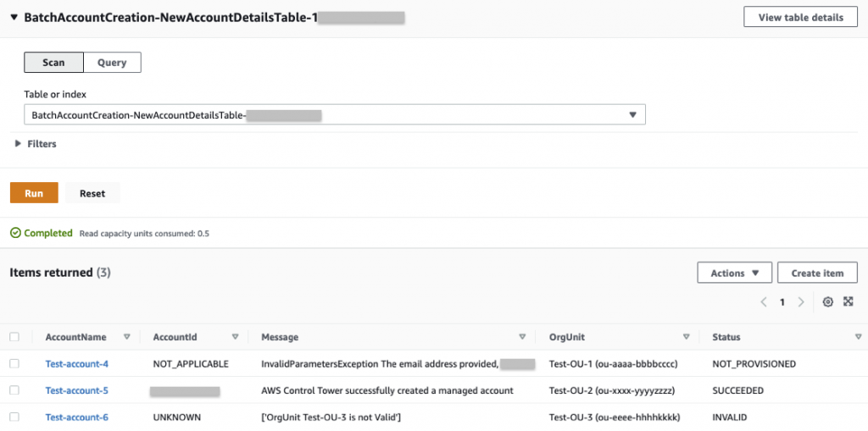
Task: Click UNKNOWN account ID cell
Action: click(176, 417)
